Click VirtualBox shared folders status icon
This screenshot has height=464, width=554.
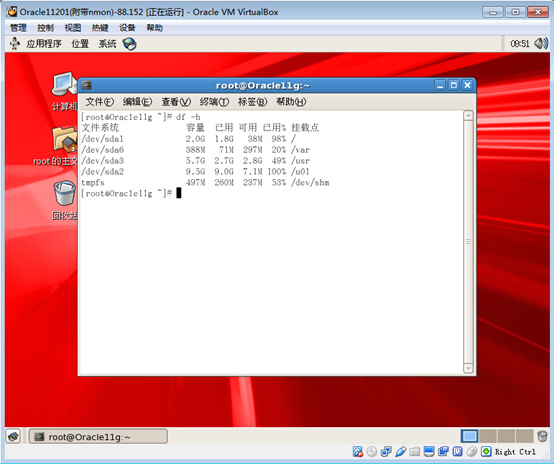pos(414,452)
